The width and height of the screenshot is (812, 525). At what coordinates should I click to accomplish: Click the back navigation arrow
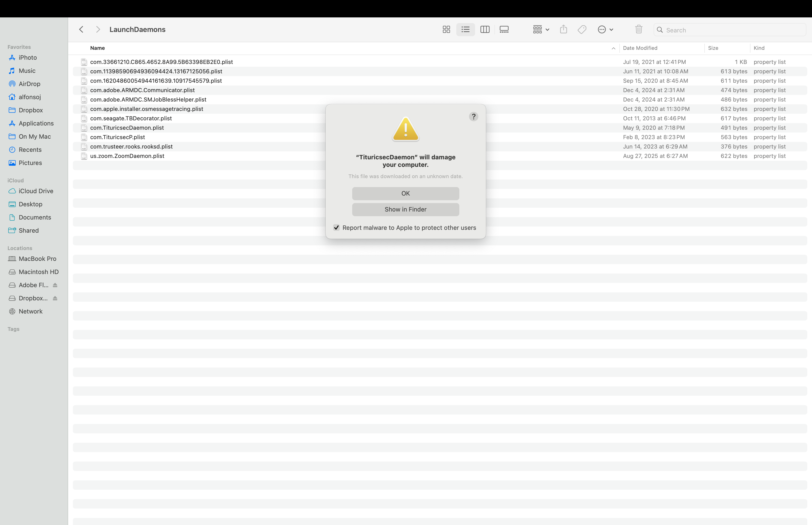(x=81, y=30)
